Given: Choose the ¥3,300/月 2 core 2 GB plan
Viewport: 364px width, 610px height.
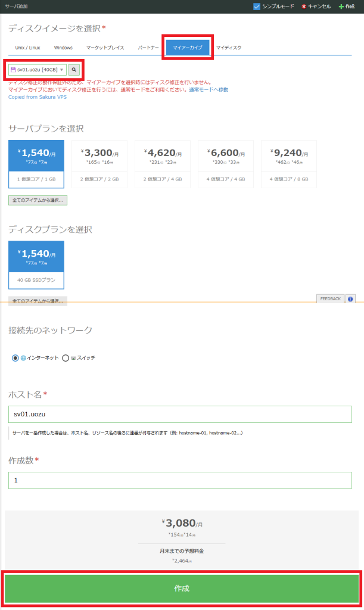Looking at the screenshot, I should point(99,164).
